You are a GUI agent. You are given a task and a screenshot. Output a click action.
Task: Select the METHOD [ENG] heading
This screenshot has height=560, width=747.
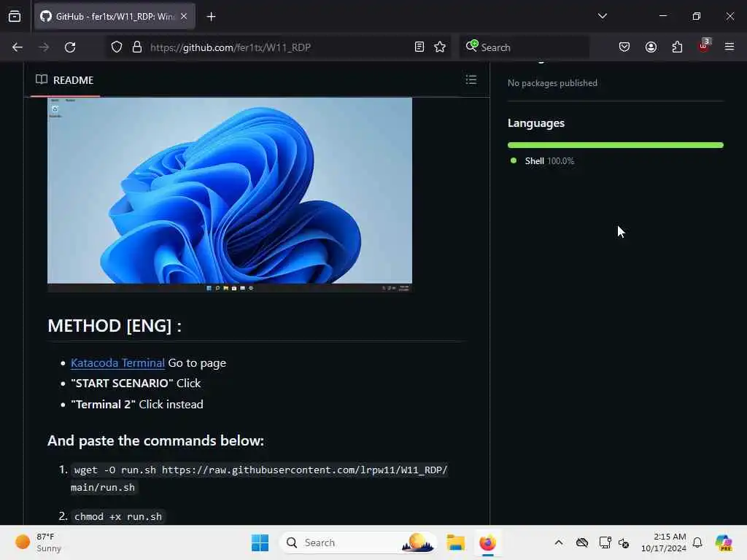[x=115, y=326]
